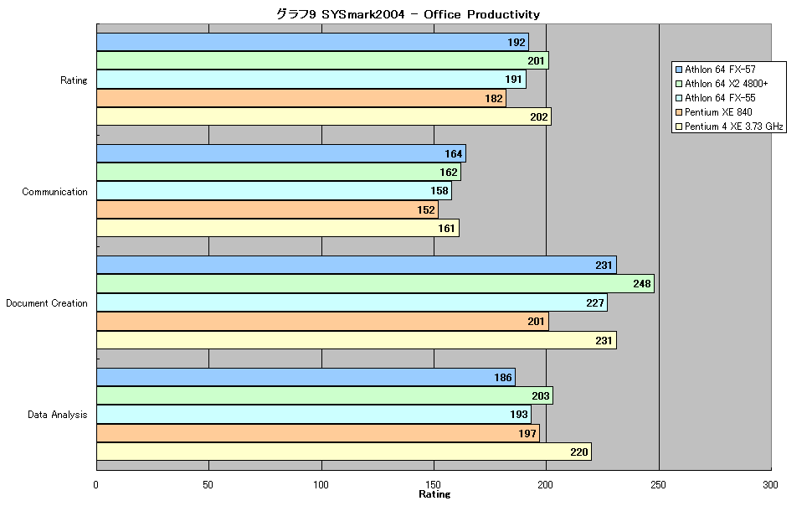Screen dimensions: 812x506
Task: Click the Communication category label
Action: [x=54, y=192]
